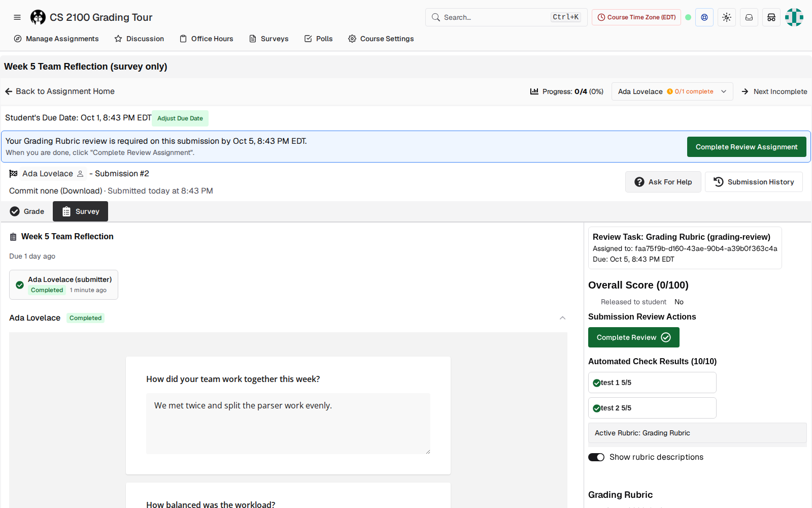This screenshot has height=508, width=812.
Task: Click the CS 2100 course logo avatar
Action: 38,17
